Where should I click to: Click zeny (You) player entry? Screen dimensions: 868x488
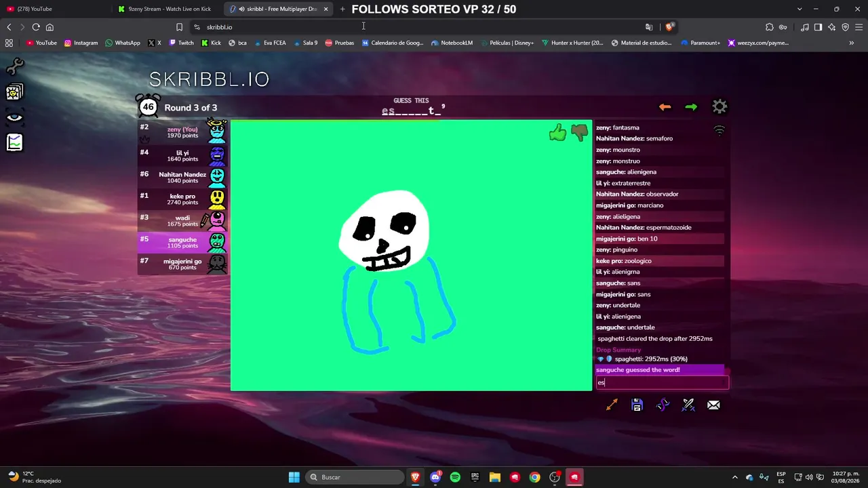[x=182, y=132]
